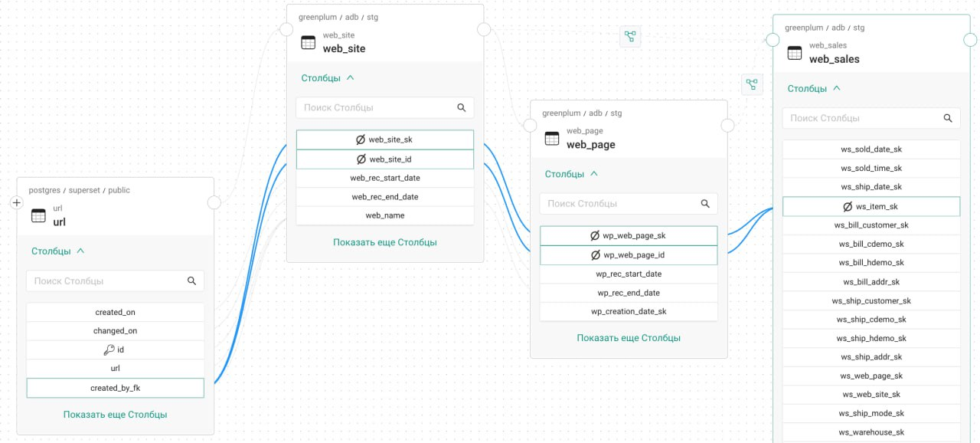The height and width of the screenshot is (443, 980).
Task: Click the key icon on the id column
Action: [x=109, y=349]
